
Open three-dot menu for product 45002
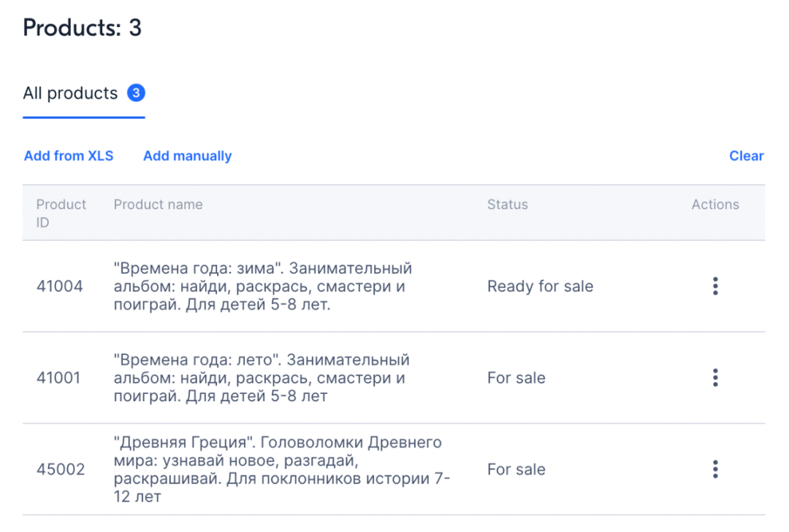[x=715, y=469]
